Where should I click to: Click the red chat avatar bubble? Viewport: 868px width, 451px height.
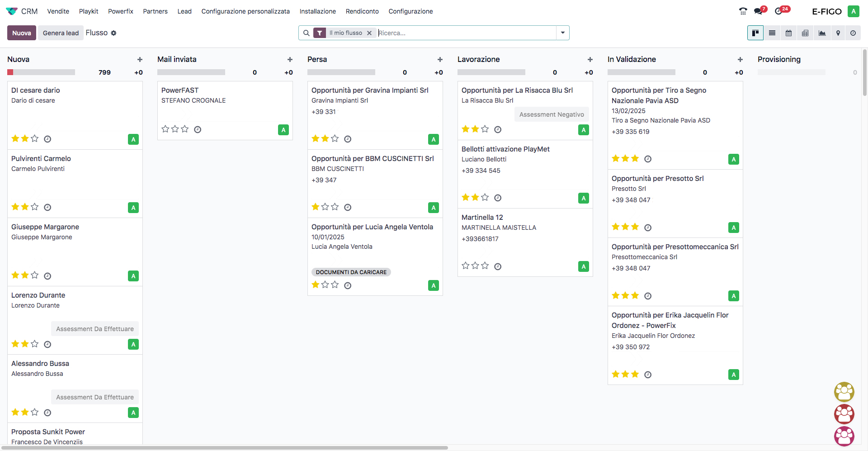click(844, 414)
